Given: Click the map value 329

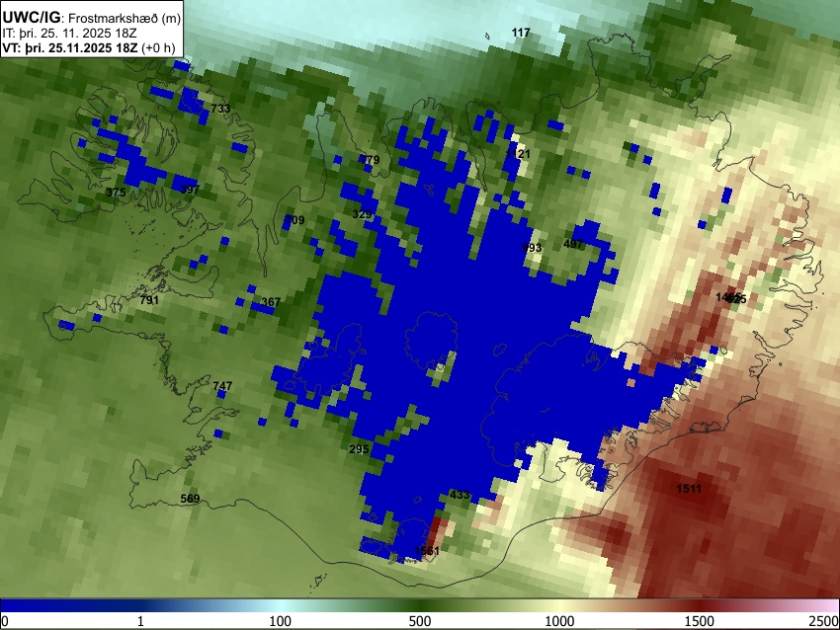Looking at the screenshot, I should pos(362,214).
